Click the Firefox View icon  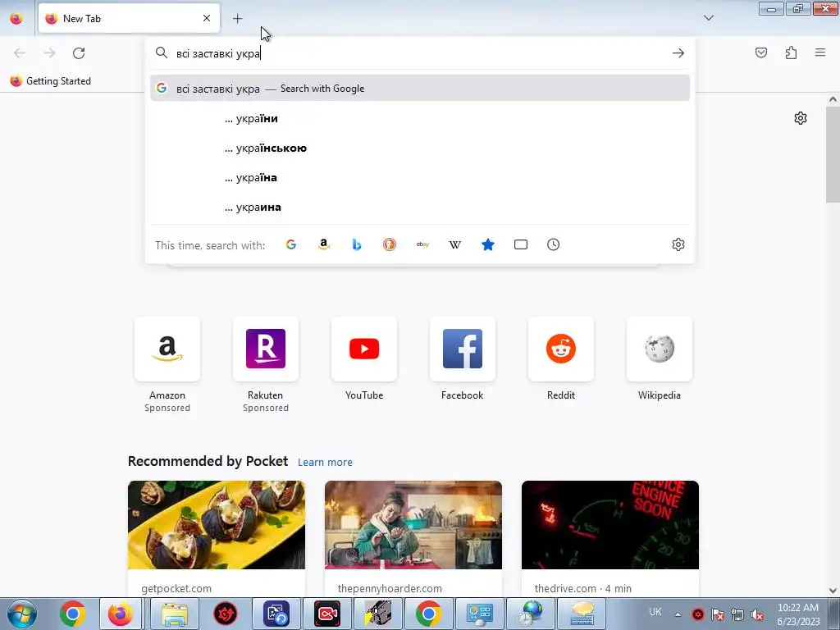tap(16, 18)
